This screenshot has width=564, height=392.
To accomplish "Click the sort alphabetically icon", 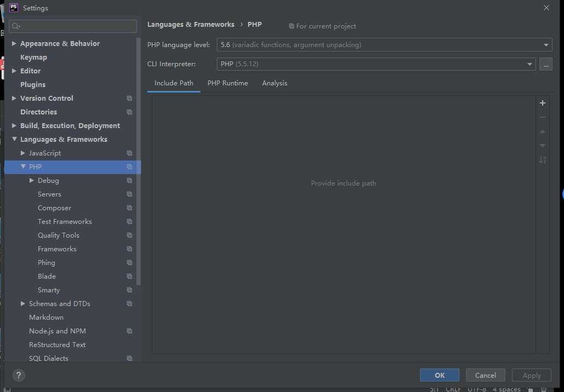I will coord(543,160).
